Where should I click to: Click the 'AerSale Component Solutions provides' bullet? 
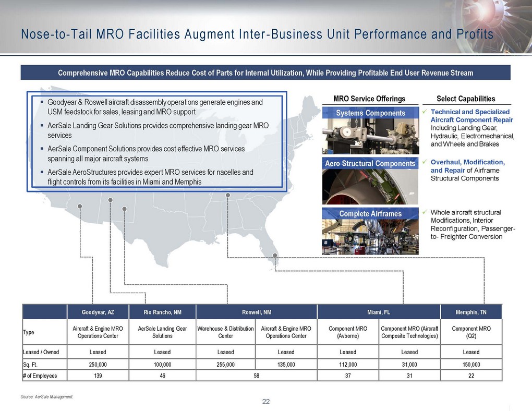(x=146, y=154)
